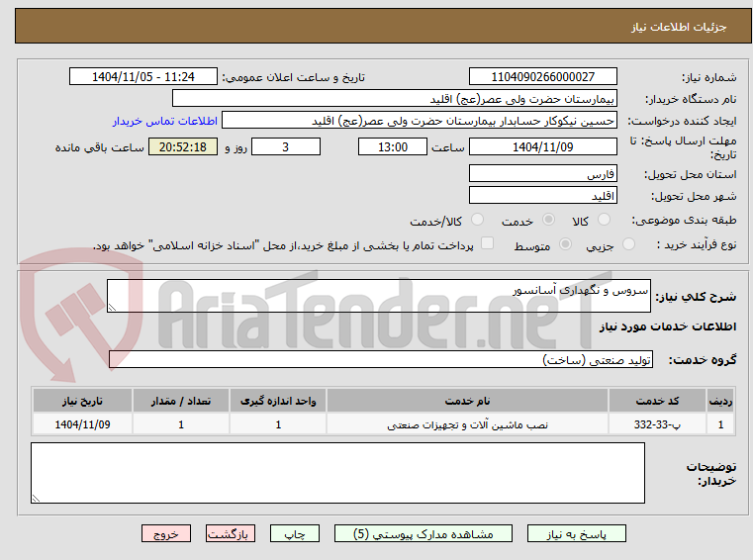Viewport: 753px width, 560px height.
Task: Click the remaining days field 3
Action: tap(286, 147)
